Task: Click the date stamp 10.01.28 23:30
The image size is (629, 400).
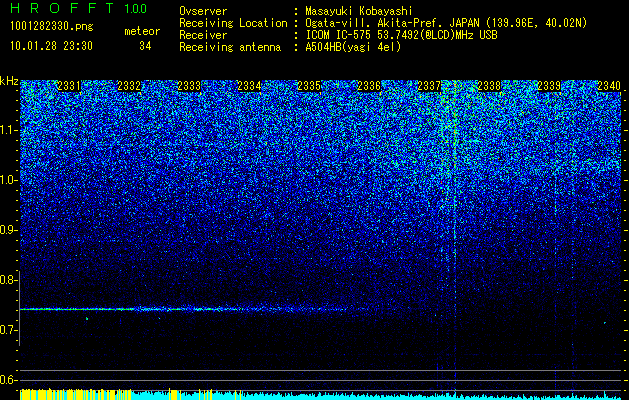Action: coord(51,46)
